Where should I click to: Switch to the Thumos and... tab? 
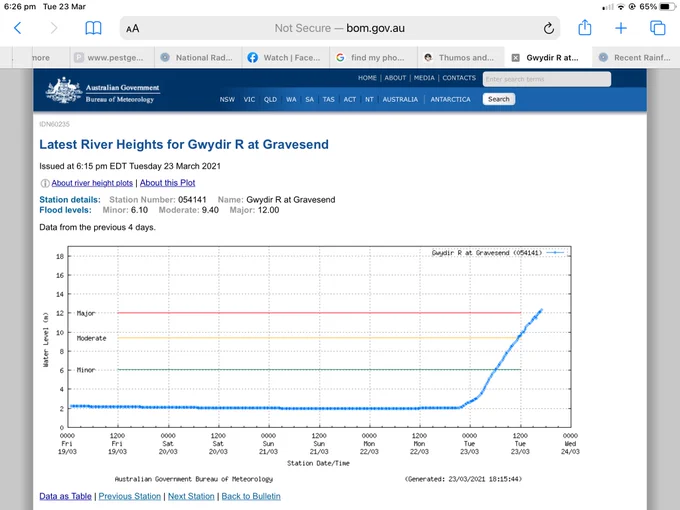[x=461, y=58]
